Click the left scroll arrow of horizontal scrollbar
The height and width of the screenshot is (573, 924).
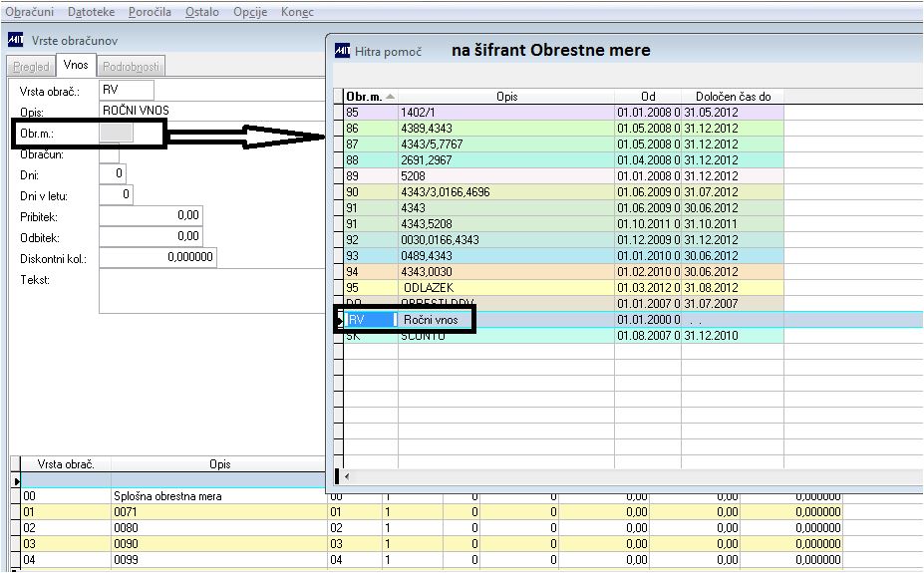tap(347, 476)
